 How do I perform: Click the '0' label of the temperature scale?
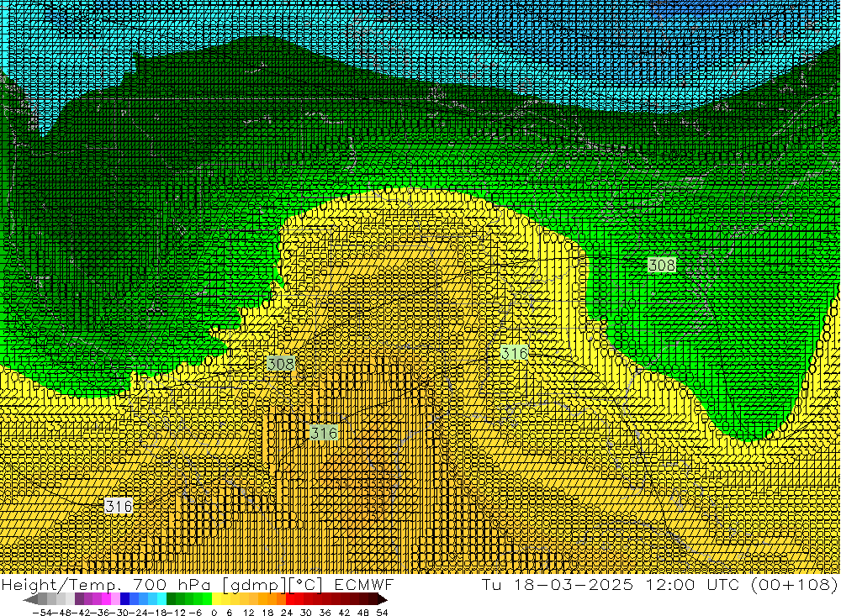click(214, 613)
